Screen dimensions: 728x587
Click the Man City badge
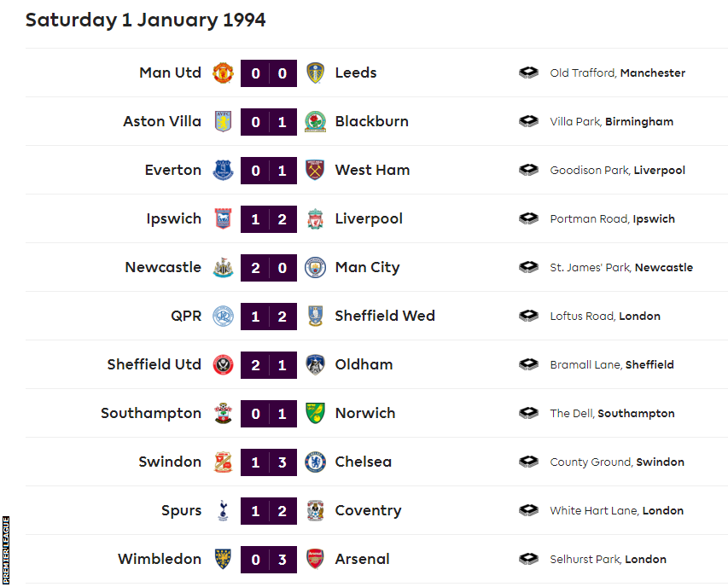tap(315, 267)
